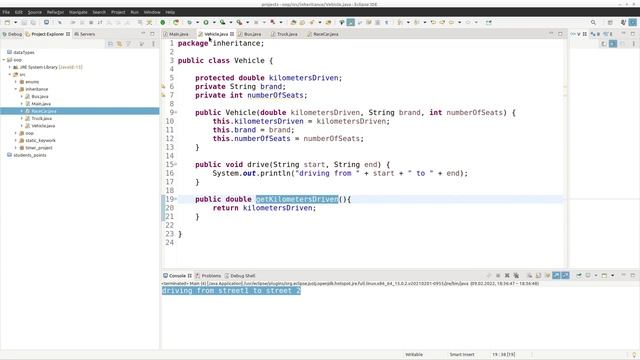Expand the static_keyword package
The image size is (640, 360).
click(x=16, y=140)
